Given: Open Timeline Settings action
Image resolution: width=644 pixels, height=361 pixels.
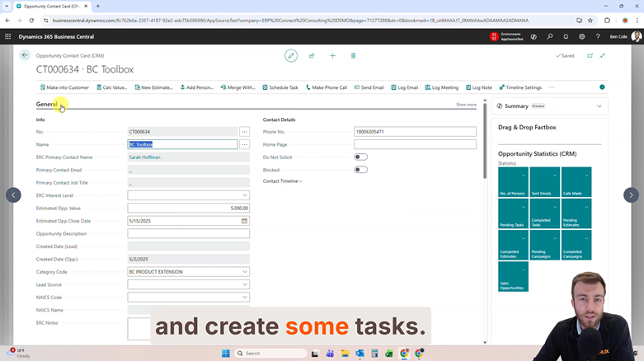Looking at the screenshot, I should [520, 87].
